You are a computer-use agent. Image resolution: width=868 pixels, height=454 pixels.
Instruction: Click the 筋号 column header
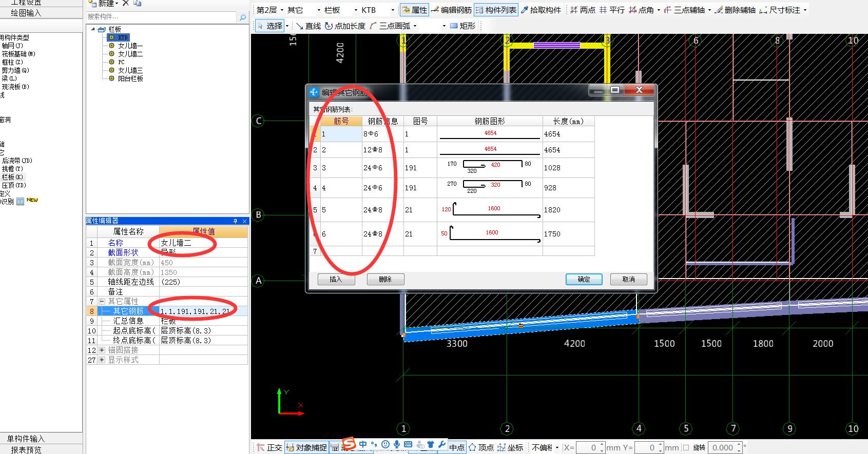[x=341, y=121]
